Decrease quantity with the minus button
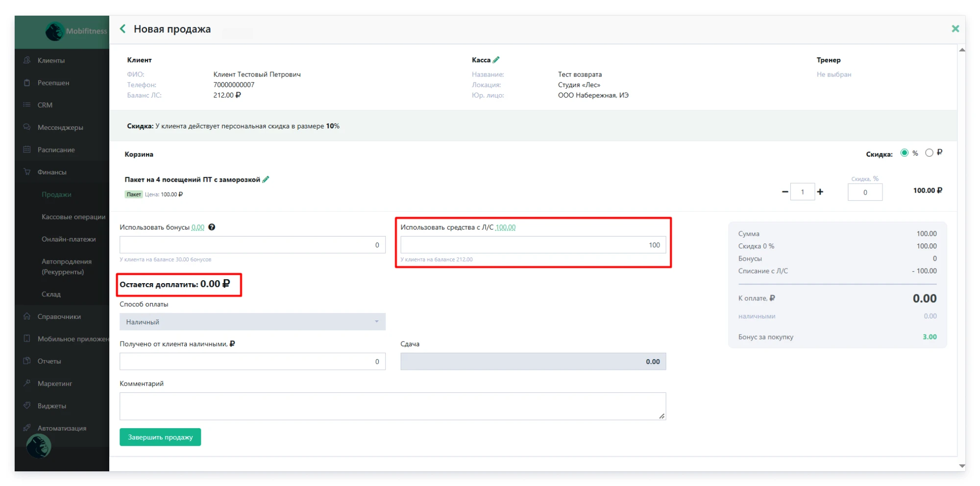This screenshot has width=980, height=486. click(784, 192)
